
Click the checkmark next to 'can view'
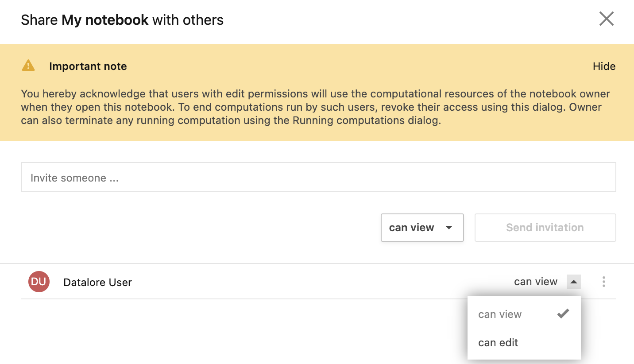tap(563, 314)
